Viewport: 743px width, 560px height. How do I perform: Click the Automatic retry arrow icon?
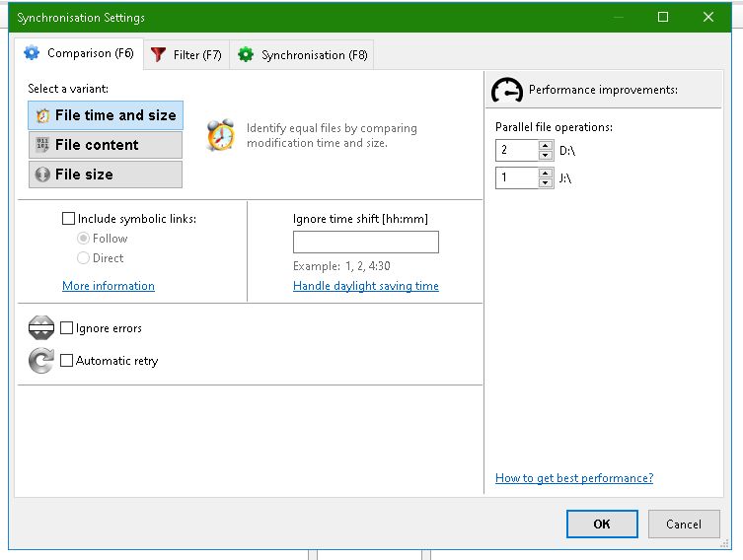point(41,360)
